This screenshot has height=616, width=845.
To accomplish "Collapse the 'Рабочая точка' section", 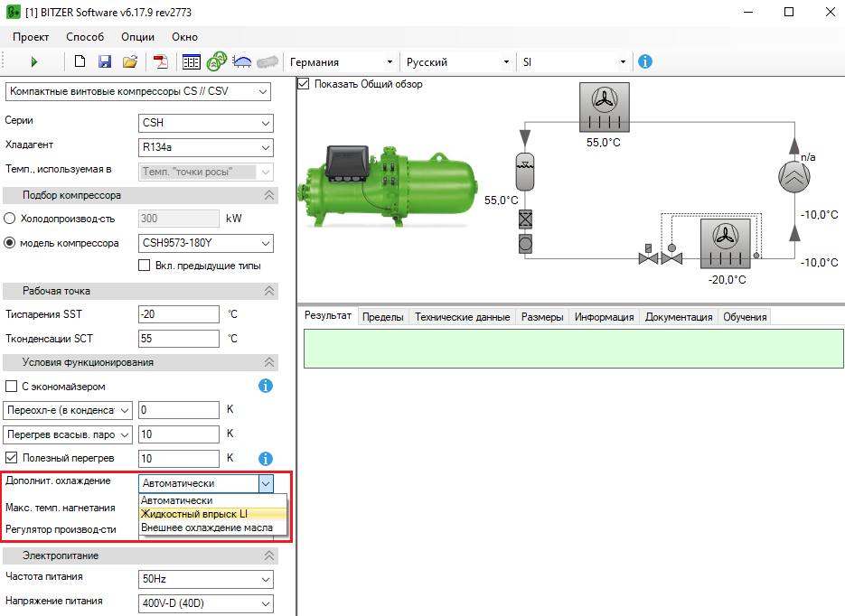I will click(x=268, y=291).
